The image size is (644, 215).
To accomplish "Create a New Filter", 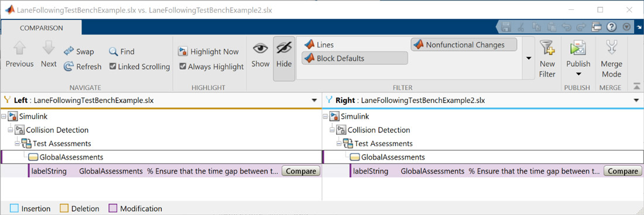I will coord(547,59).
